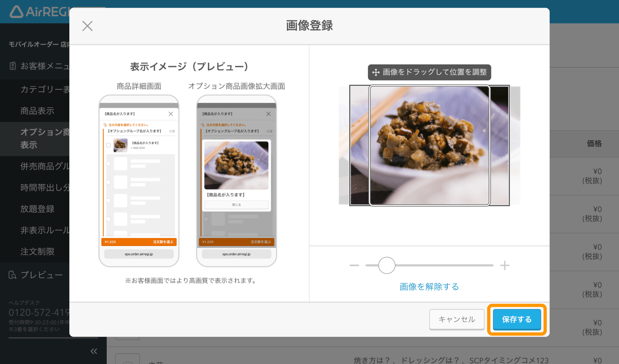Click オプション商品画像拡大画面 label above the right phone
Image resolution: width=619 pixels, height=364 pixels.
point(237,86)
